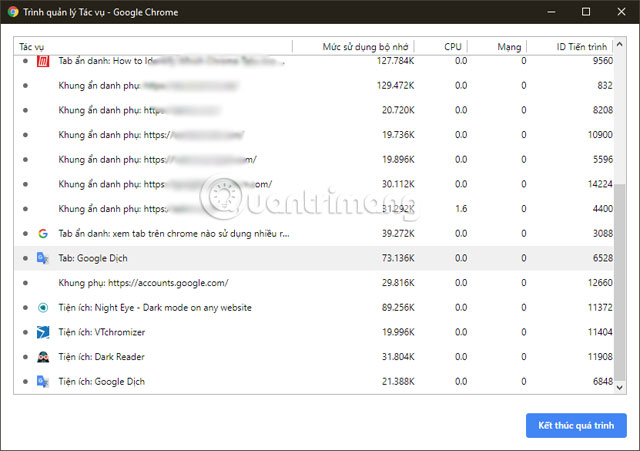The image size is (640, 451).
Task: Click process ID 14224
Action: pos(600,184)
